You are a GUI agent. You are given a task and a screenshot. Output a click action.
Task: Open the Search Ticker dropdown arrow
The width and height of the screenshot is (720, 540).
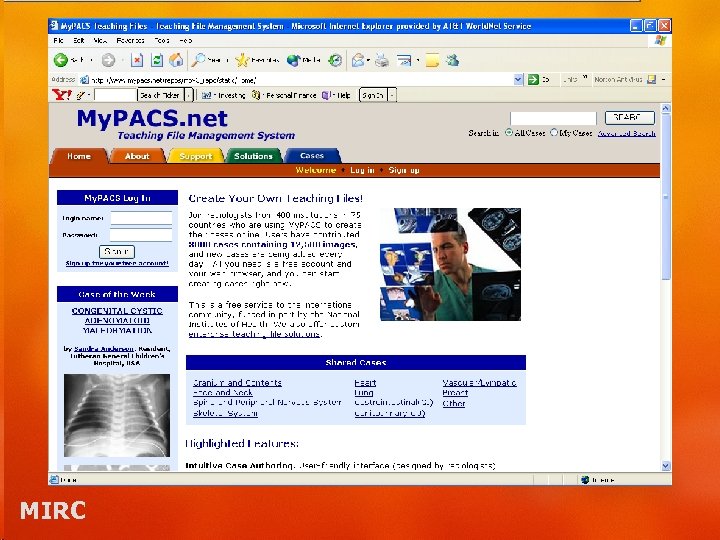point(188,95)
